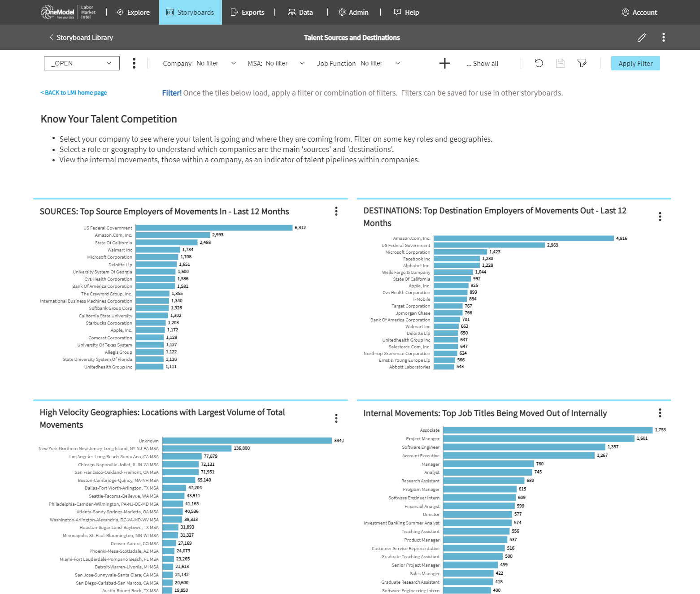Click 'Software Engineer' label in Internal Movements
Image resolution: width=700 pixels, height=594 pixels.
(x=421, y=447)
